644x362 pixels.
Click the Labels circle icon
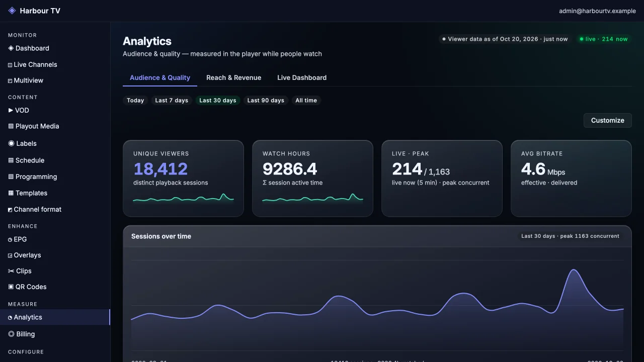tap(11, 143)
